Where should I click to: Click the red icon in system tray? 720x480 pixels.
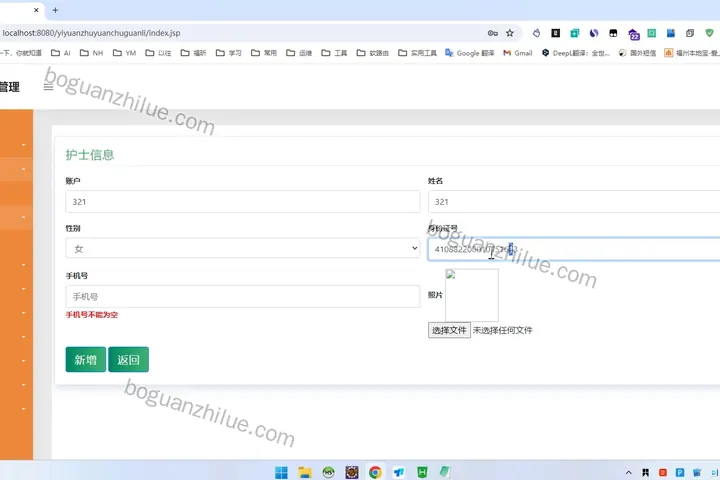click(x=663, y=472)
